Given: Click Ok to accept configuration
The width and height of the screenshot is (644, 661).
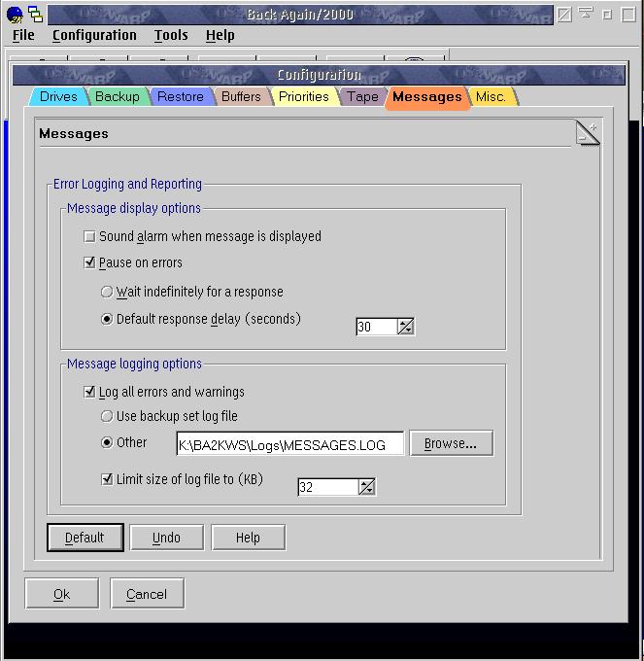Looking at the screenshot, I should pyautogui.click(x=62, y=594).
